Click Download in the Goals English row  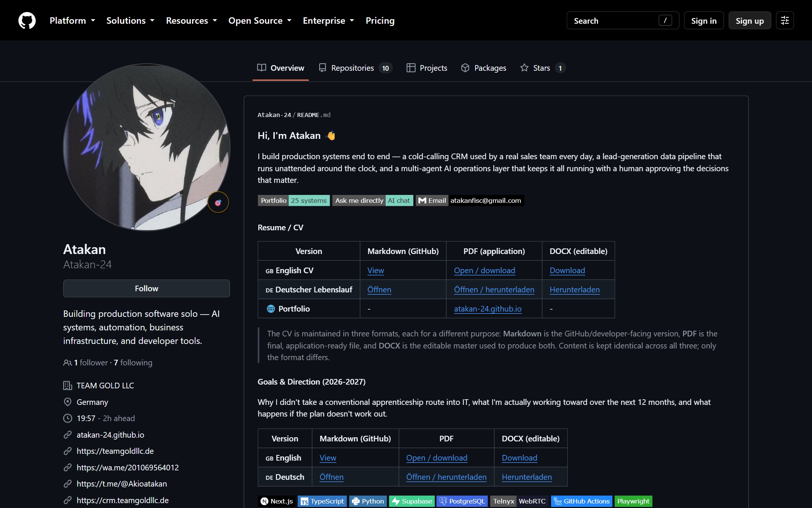(520, 458)
